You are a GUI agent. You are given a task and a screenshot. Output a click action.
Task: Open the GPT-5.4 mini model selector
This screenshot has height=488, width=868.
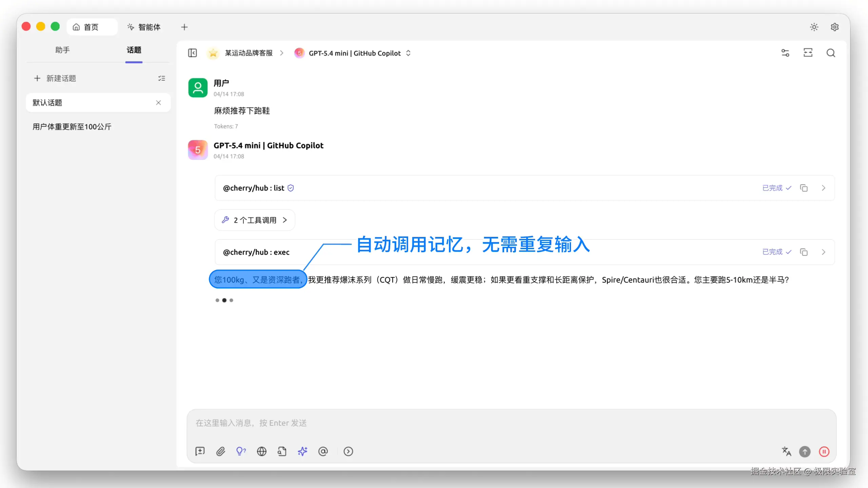pyautogui.click(x=354, y=53)
